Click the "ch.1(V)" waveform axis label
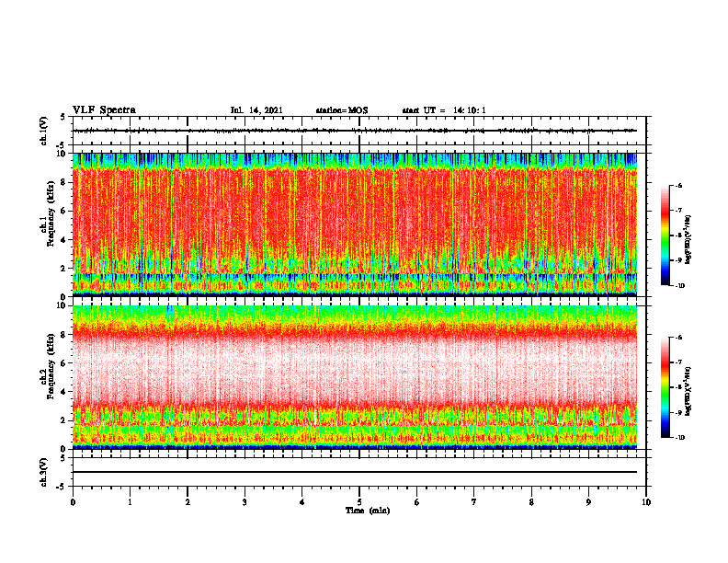This screenshot has height=563, width=728. pyautogui.click(x=43, y=131)
